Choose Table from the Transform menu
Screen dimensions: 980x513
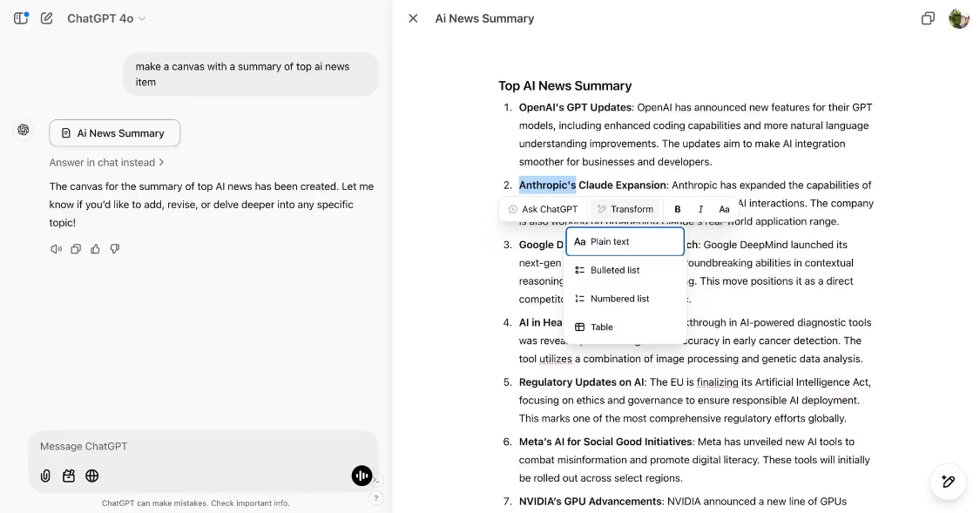[x=600, y=327]
